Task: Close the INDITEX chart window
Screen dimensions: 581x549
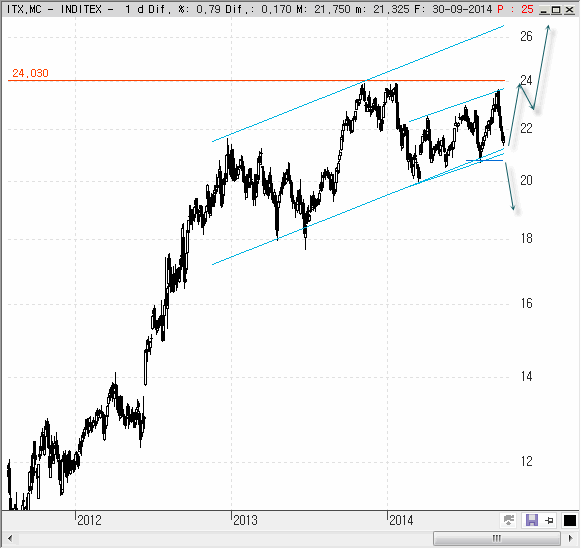Action: coord(569,10)
